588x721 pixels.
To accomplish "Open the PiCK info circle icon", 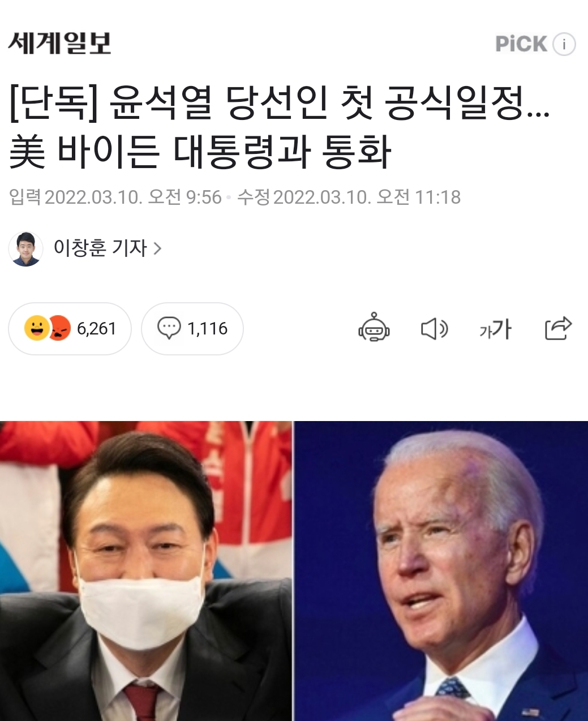I will tap(564, 44).
